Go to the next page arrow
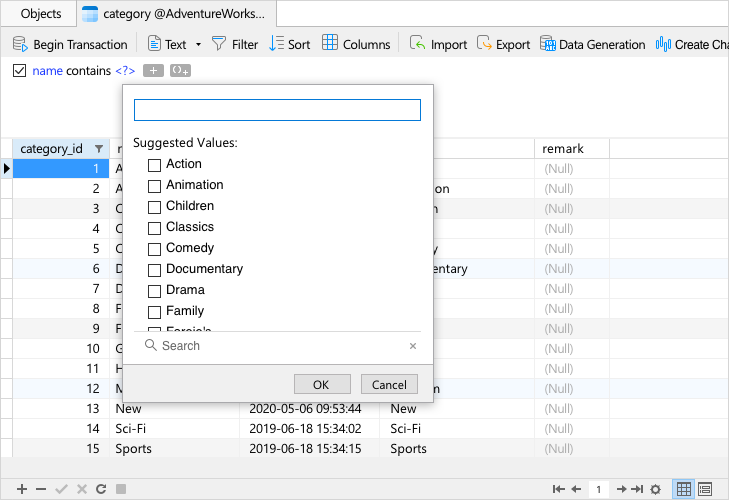This screenshot has height=500, width=729. (621, 489)
